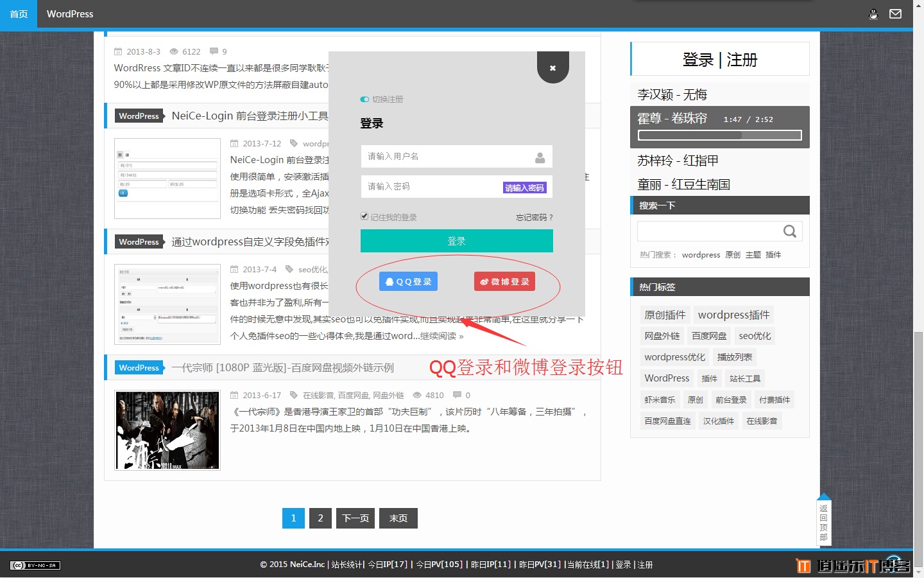This screenshot has width=924, height=578.
Task: Click the 继续阅读 » link
Action: pos(441,336)
